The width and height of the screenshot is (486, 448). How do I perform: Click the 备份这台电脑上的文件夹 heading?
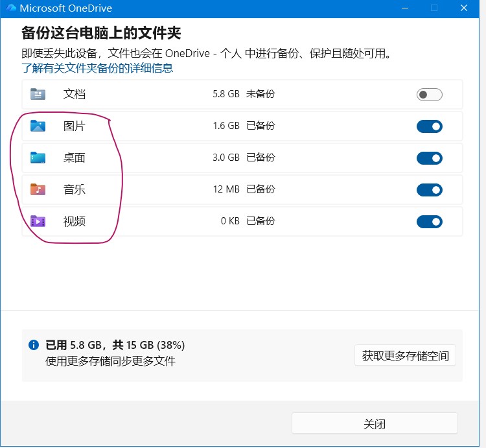coord(101,33)
